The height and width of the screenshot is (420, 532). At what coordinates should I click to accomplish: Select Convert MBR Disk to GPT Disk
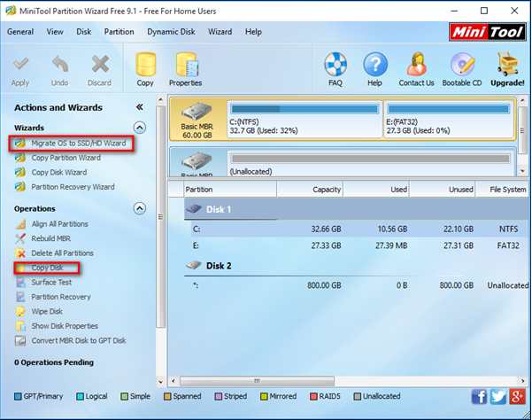79,341
